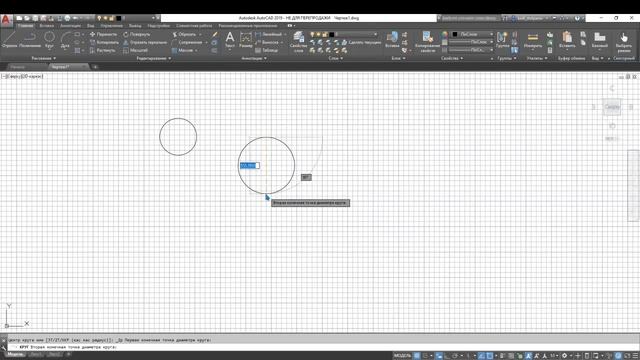
Task: Select the Размер (Dimension) tool
Action: coord(246,40)
